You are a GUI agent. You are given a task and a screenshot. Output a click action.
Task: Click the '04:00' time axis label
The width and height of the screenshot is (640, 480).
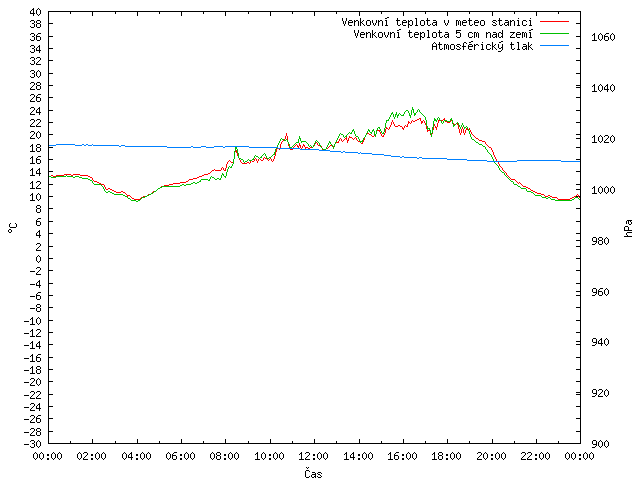coord(136,456)
